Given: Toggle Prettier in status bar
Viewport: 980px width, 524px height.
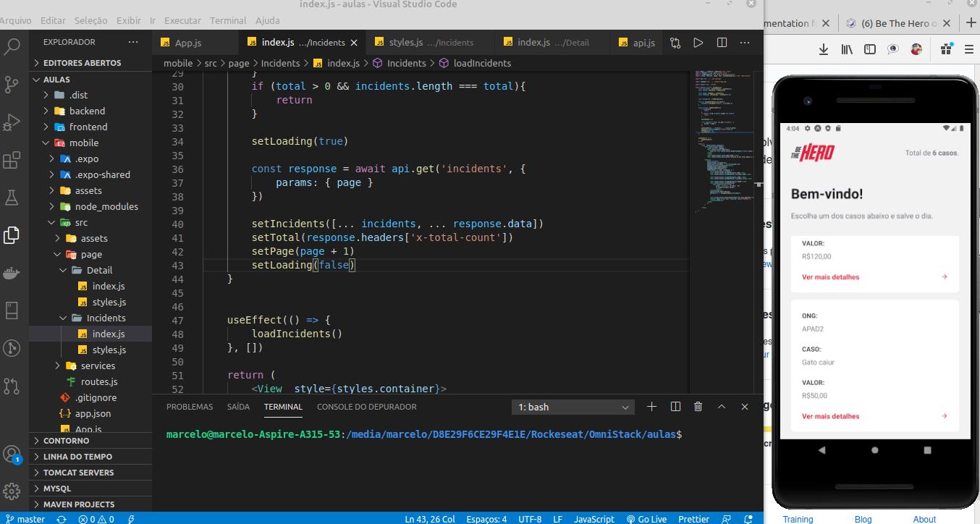Looking at the screenshot, I should pyautogui.click(x=693, y=519).
